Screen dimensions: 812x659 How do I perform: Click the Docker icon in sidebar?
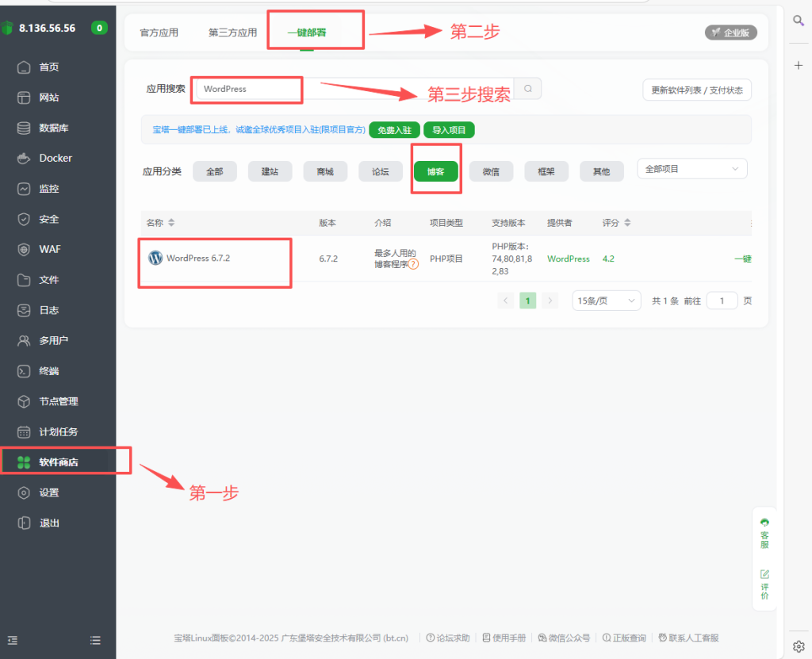pos(24,159)
